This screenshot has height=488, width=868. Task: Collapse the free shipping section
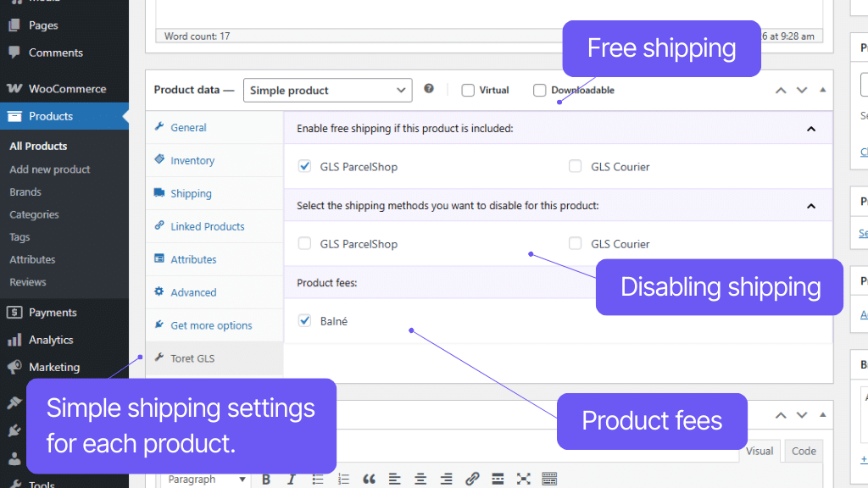tap(811, 129)
